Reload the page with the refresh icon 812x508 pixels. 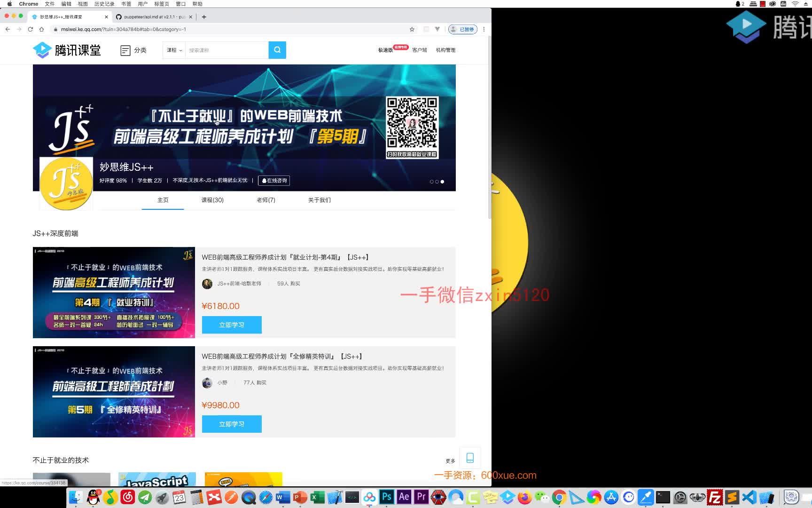pyautogui.click(x=31, y=29)
